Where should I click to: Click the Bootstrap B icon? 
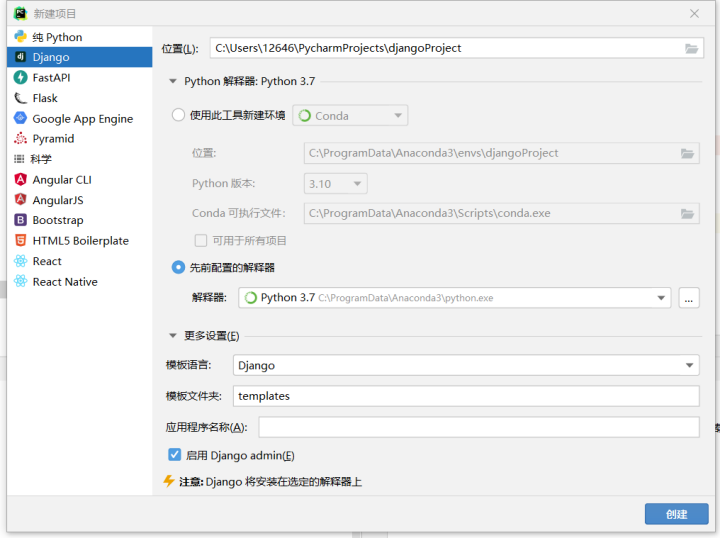tap(20, 220)
